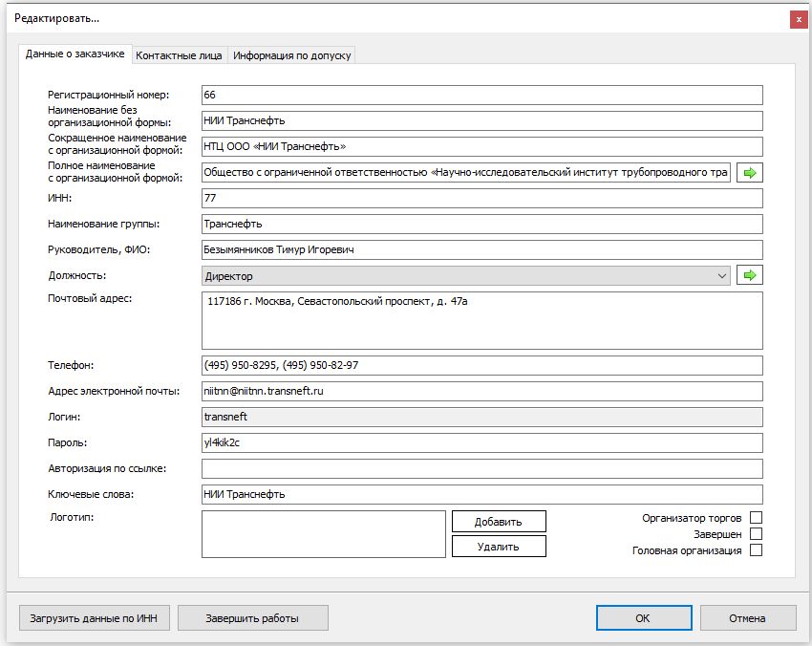Image resolution: width=812 pixels, height=646 pixels.
Task: Click the ИНН input field
Action: 482,198
